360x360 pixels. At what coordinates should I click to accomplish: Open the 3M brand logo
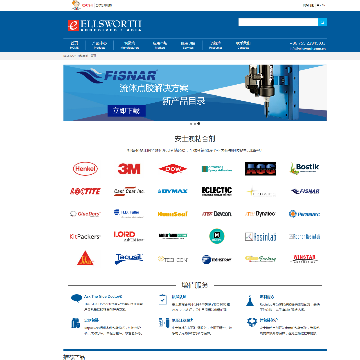129,169
